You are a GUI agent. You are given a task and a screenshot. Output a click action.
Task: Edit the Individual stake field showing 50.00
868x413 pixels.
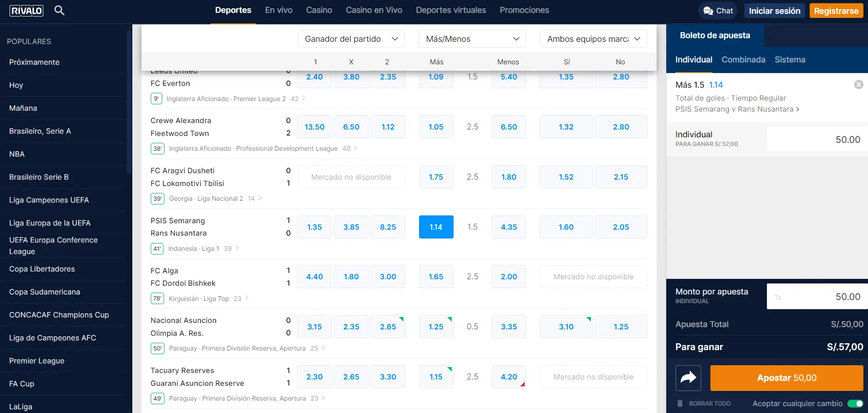coord(817,139)
